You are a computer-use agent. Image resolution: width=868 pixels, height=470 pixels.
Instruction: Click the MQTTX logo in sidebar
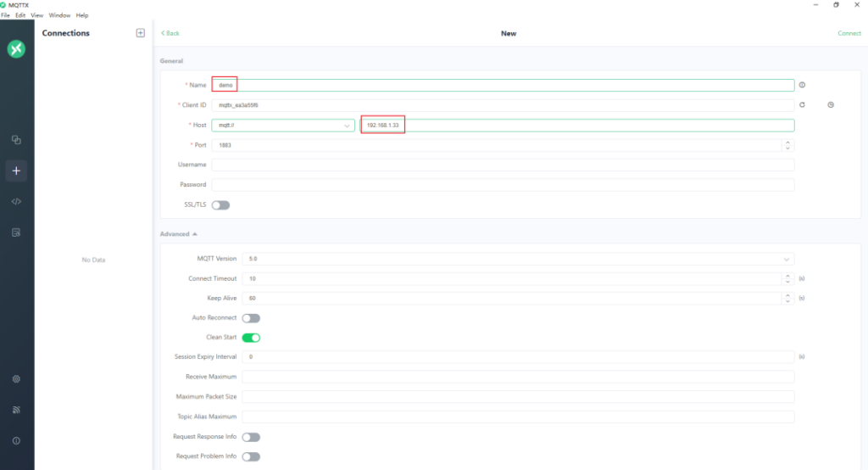coord(16,48)
